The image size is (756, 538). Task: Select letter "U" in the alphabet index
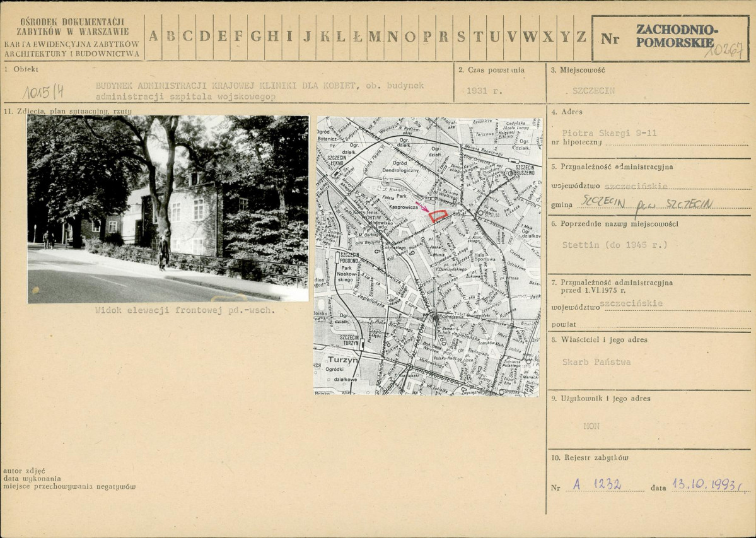coord(495,36)
